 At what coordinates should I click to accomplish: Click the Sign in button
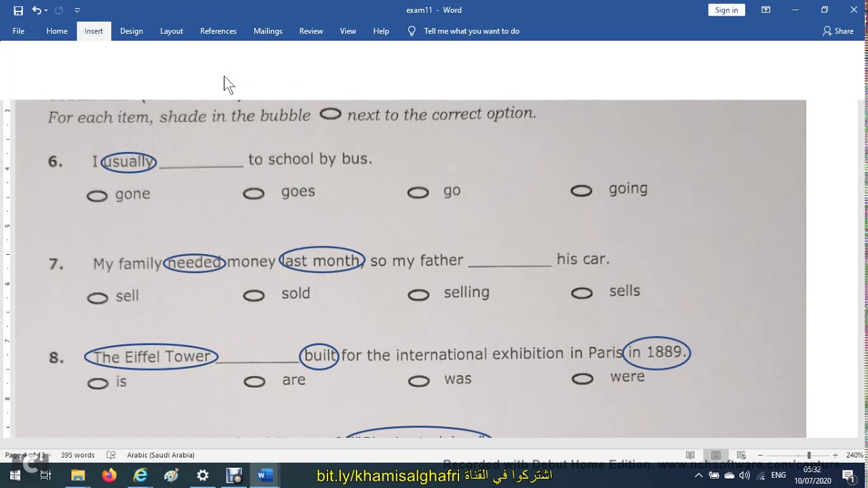coord(726,10)
